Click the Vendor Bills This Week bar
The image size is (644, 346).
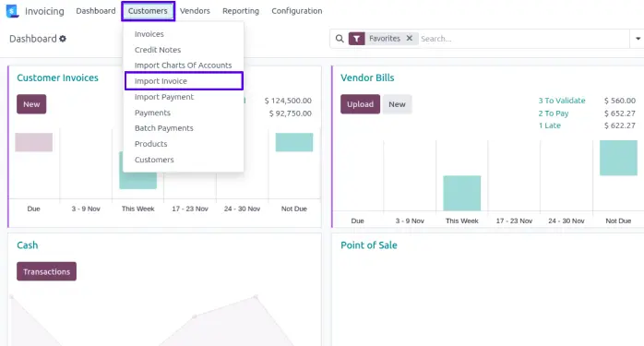pos(461,193)
